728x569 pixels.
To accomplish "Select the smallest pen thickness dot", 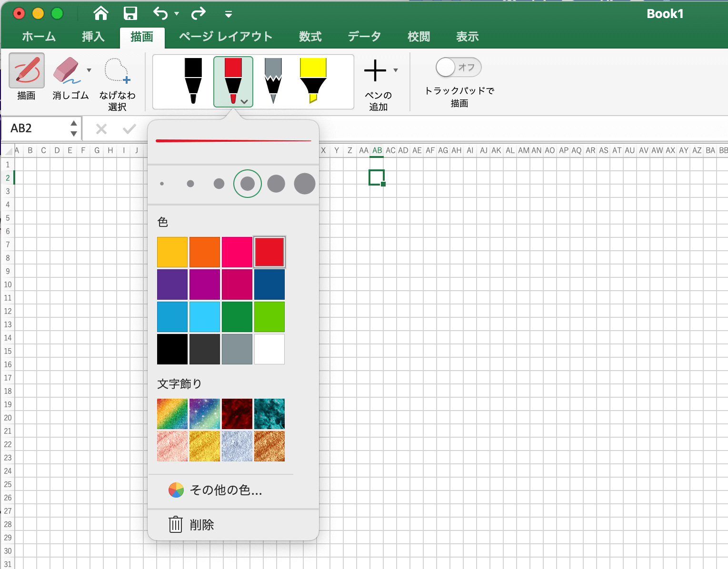I will [162, 184].
